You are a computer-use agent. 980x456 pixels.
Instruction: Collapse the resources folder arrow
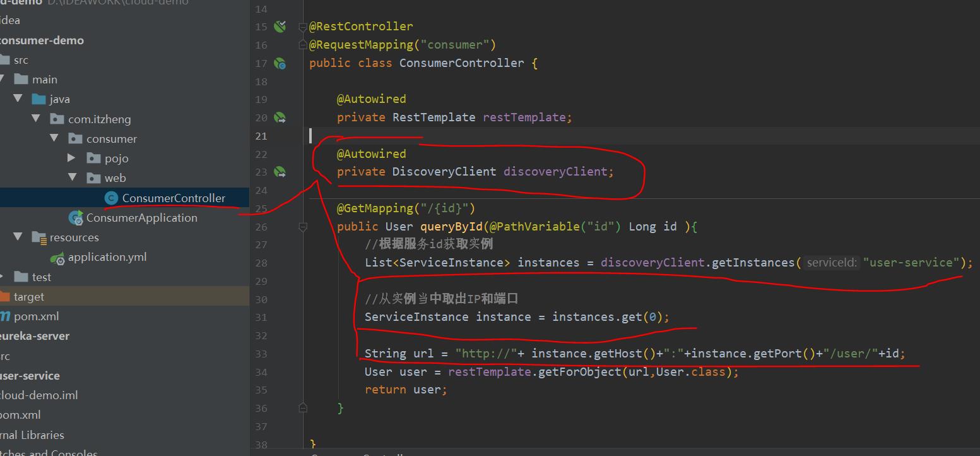[x=18, y=237]
